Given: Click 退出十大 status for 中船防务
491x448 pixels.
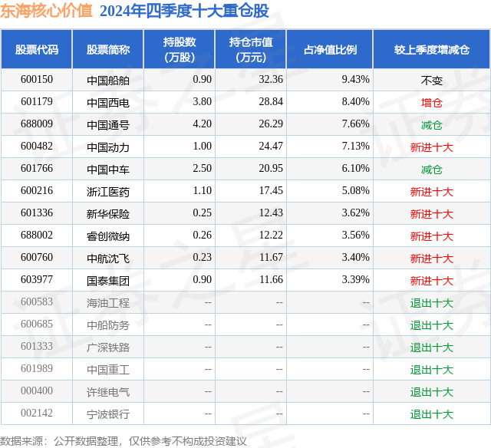Looking at the screenshot, I should point(432,325).
